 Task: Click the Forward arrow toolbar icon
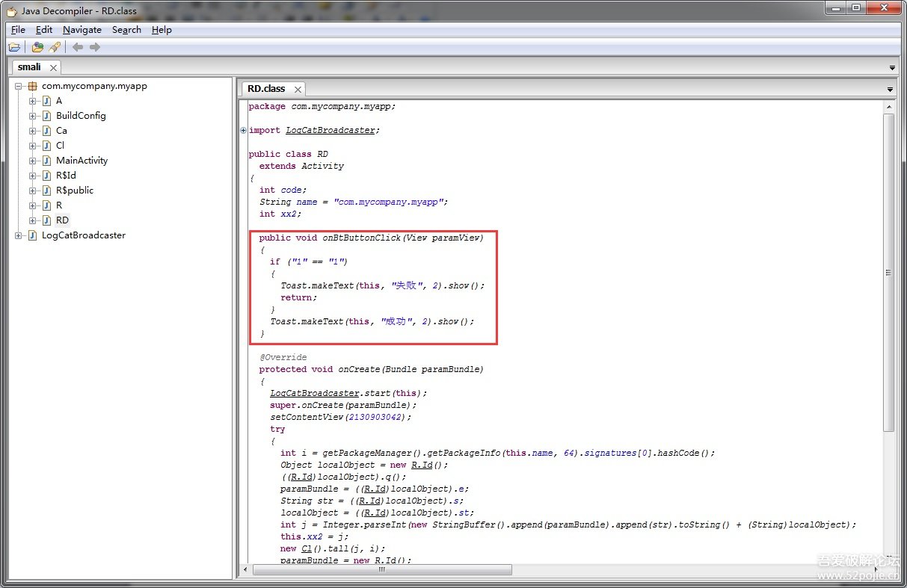[95, 47]
